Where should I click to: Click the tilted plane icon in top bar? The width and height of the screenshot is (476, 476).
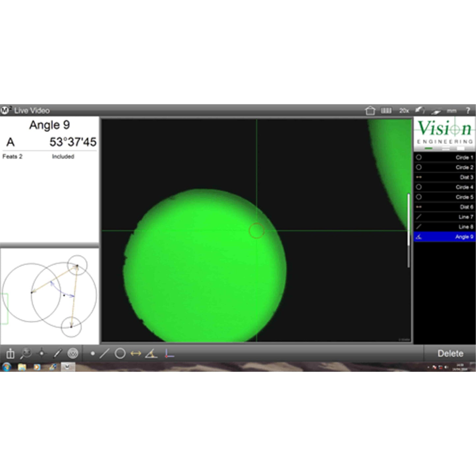pyautogui.click(x=436, y=112)
